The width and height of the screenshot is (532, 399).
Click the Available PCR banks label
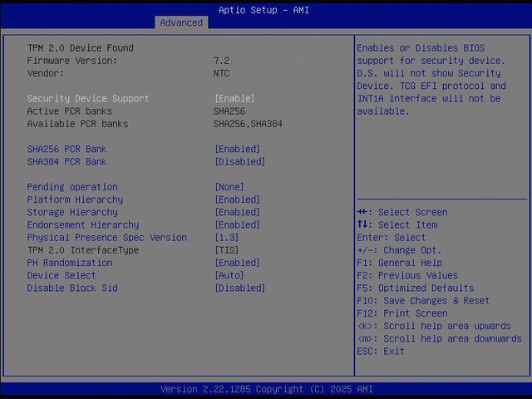pos(77,124)
